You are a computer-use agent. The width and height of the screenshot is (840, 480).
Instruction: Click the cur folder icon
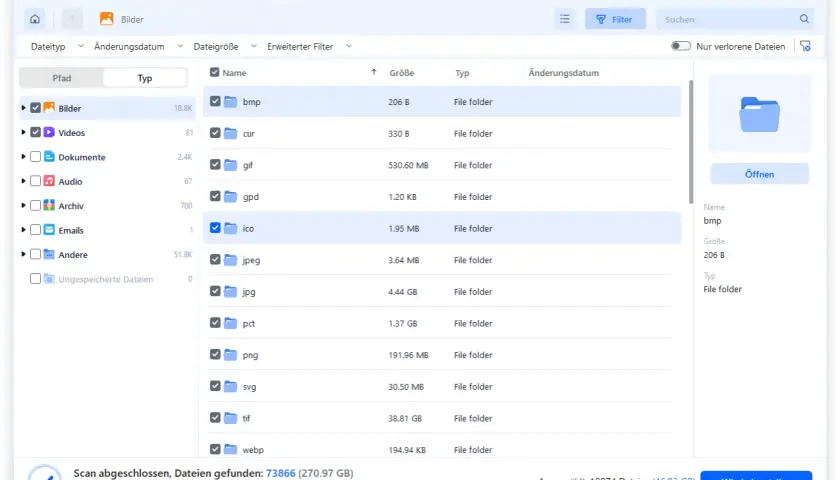230,133
